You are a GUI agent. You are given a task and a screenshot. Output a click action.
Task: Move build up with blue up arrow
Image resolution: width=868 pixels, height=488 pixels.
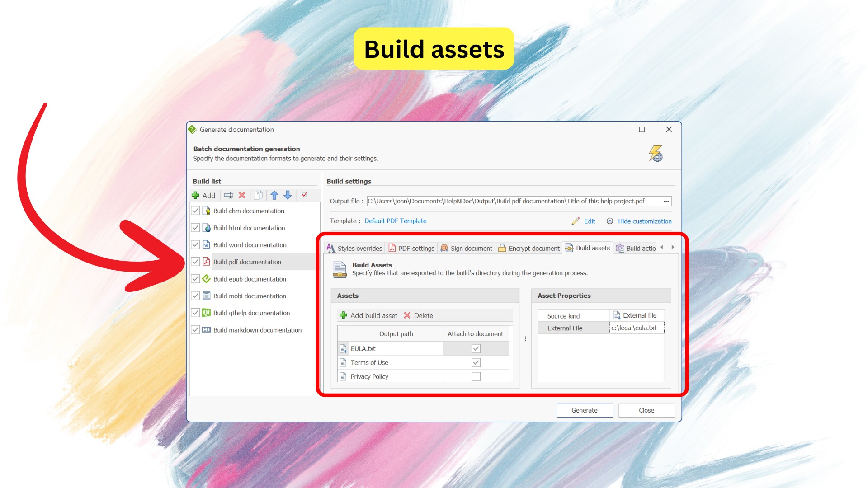pyautogui.click(x=274, y=195)
